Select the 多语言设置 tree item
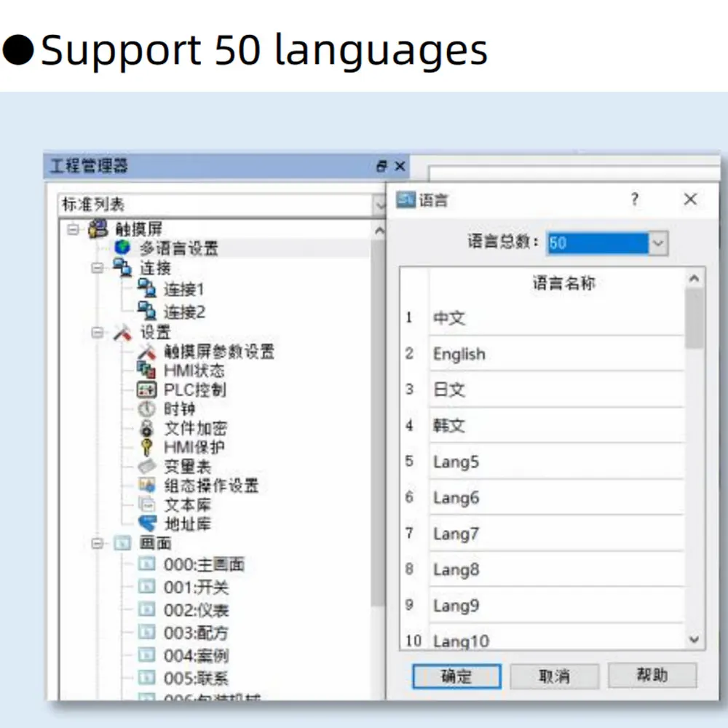The height and width of the screenshot is (728, 728). (179, 248)
